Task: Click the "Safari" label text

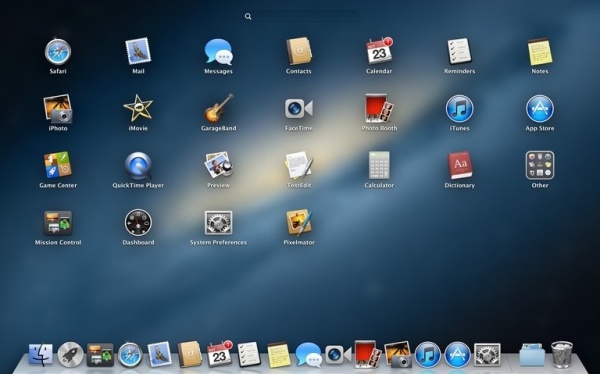Action: click(x=58, y=71)
